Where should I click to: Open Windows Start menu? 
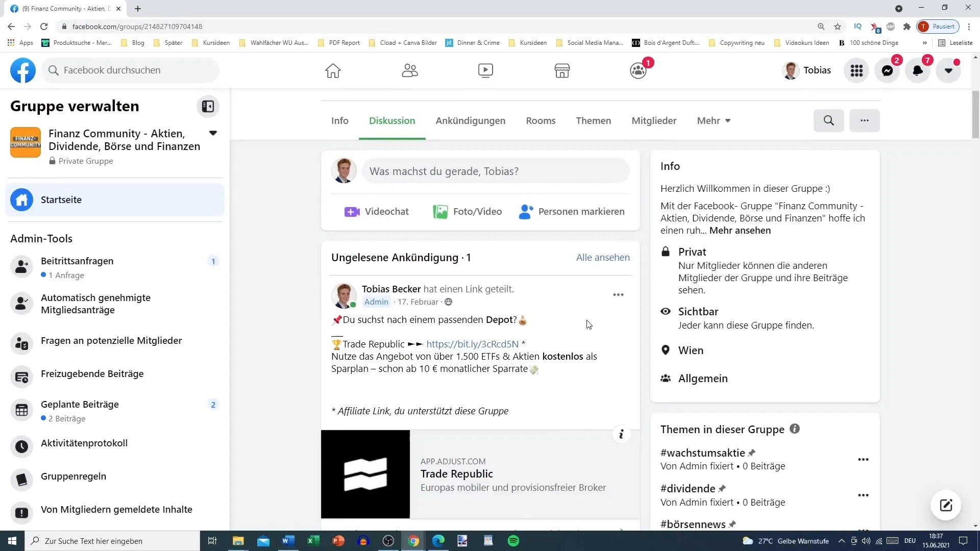click(x=12, y=541)
